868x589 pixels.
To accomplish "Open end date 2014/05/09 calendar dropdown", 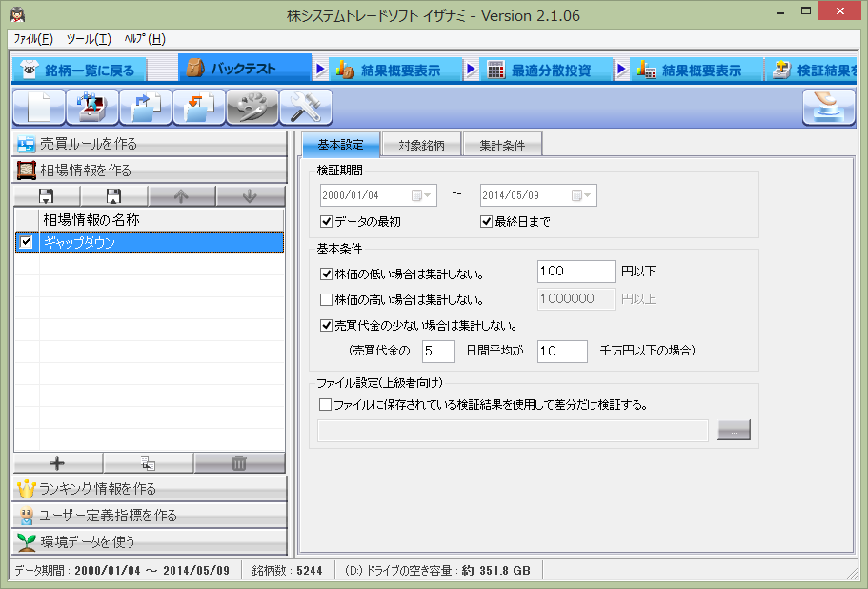I will (581, 195).
